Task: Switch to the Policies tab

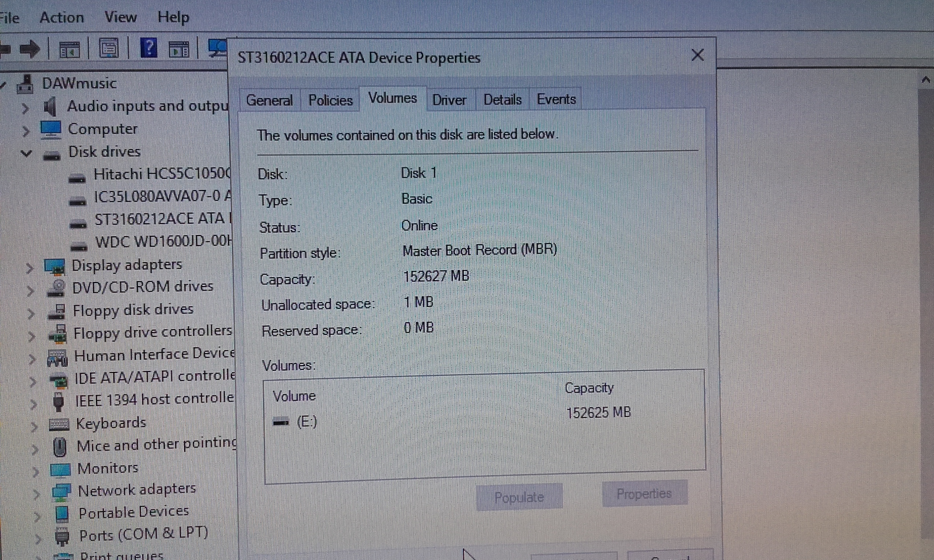Action: point(330,100)
